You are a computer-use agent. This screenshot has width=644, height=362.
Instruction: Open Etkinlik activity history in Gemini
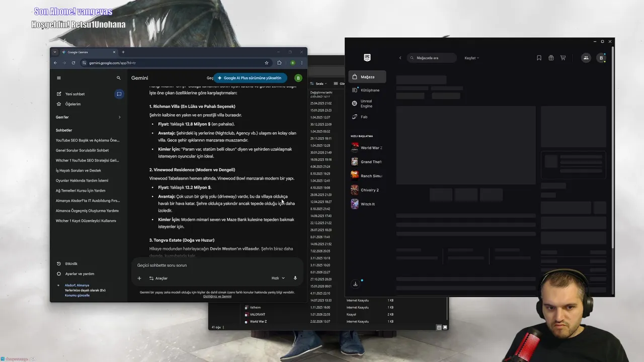coord(67,264)
